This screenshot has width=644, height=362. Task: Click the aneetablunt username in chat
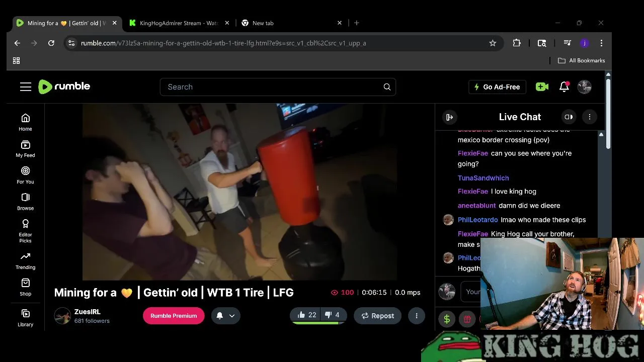pos(477,206)
